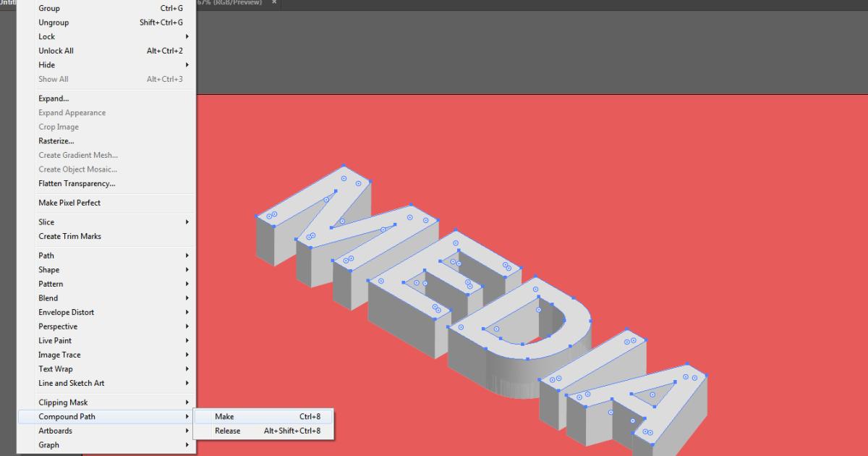Open the Perspective submenu
Image resolution: width=868 pixels, height=456 pixels.
58,326
